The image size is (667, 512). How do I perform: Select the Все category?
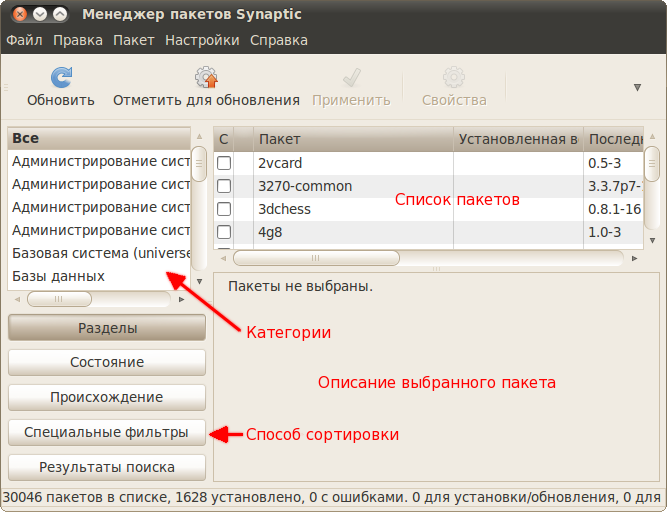pos(99,139)
